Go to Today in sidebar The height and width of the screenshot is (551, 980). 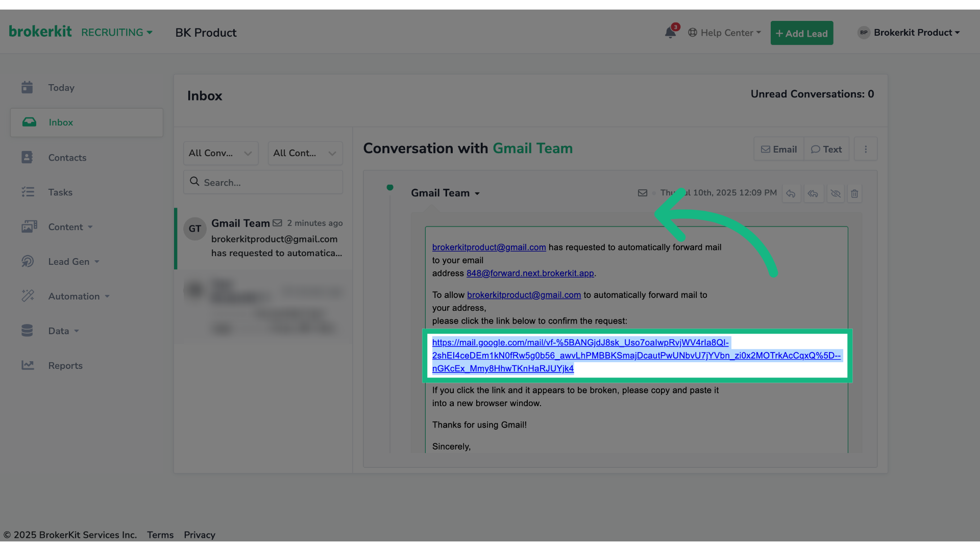[87, 88]
